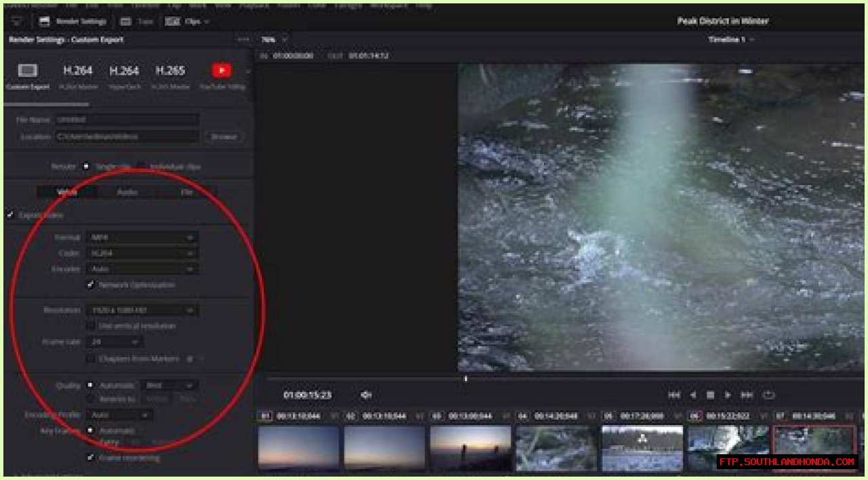The image size is (868, 480).
Task: Enable Chapters from Markers checkbox
Action: pyautogui.click(x=90, y=359)
